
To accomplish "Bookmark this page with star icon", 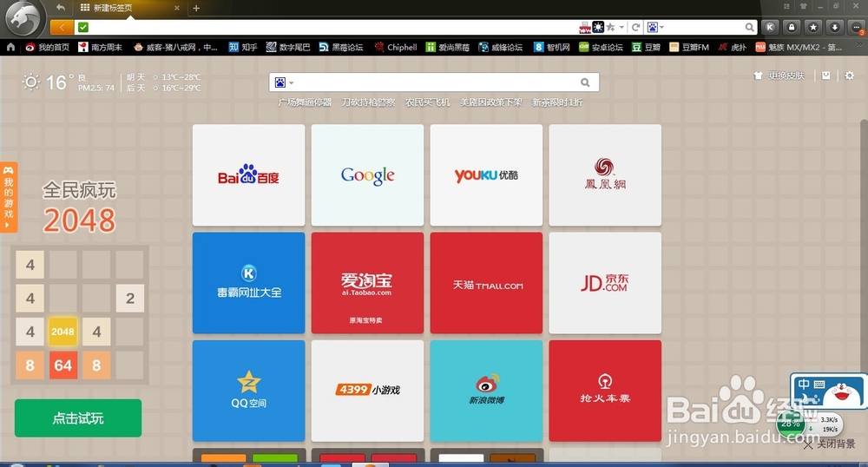I will [x=610, y=27].
